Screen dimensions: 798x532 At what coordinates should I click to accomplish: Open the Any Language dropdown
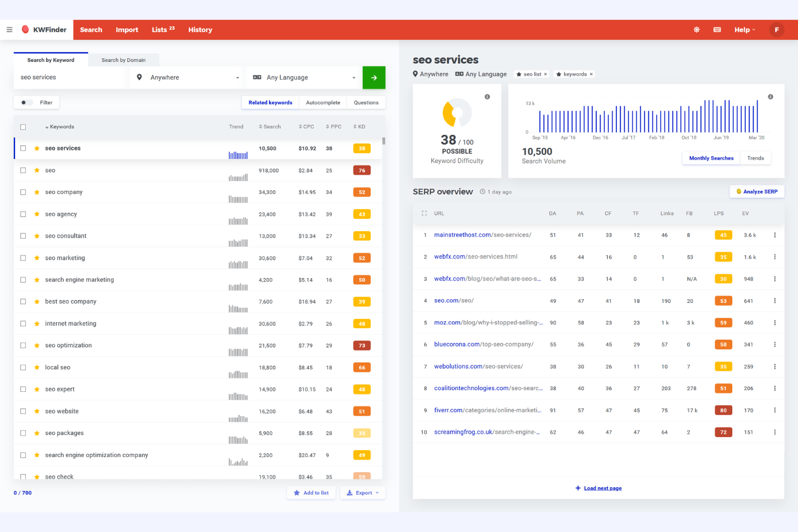pos(305,78)
